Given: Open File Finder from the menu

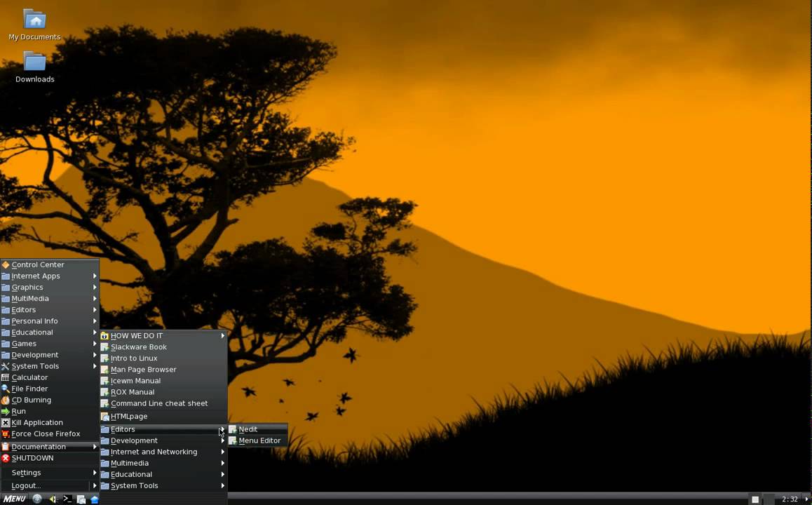Looking at the screenshot, I should point(50,389).
